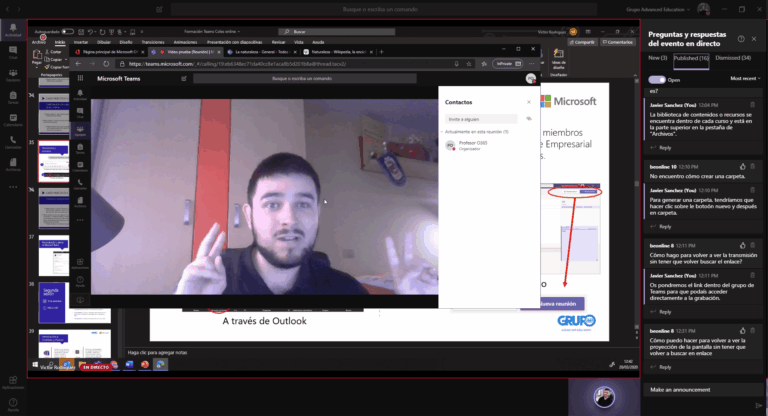Expand the Most recent sort dropdown
This screenshot has width=768, height=416.
(x=745, y=78)
